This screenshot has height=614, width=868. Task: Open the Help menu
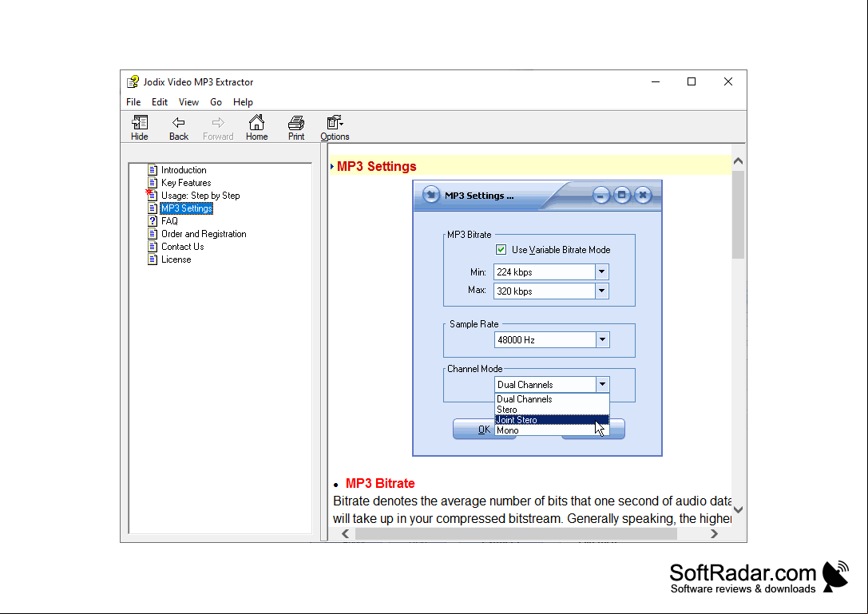click(x=243, y=102)
